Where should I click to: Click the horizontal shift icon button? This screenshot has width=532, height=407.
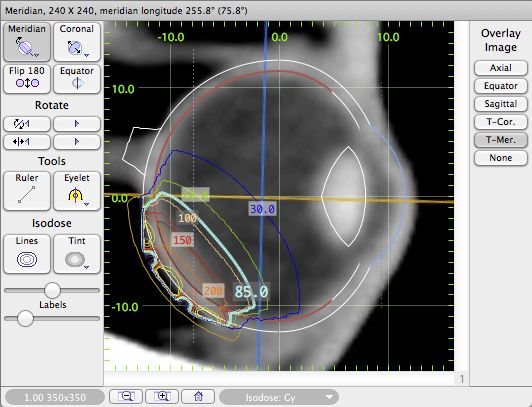click(27, 141)
